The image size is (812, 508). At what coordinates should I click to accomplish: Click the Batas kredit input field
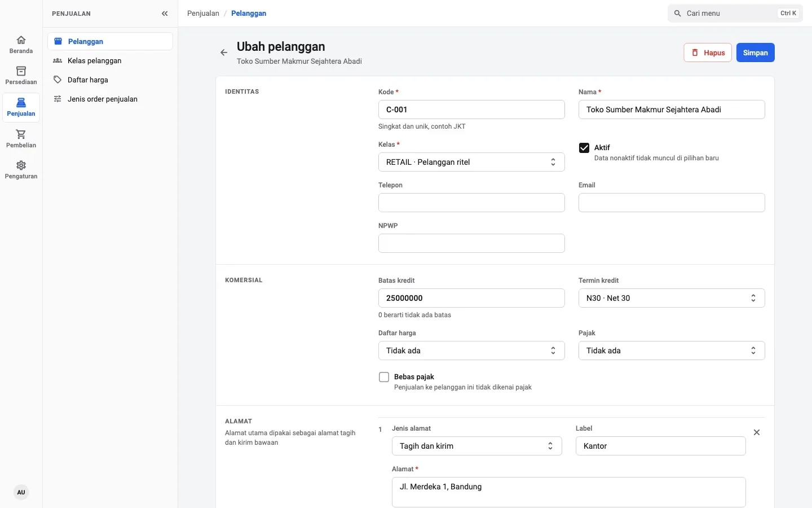[471, 298]
